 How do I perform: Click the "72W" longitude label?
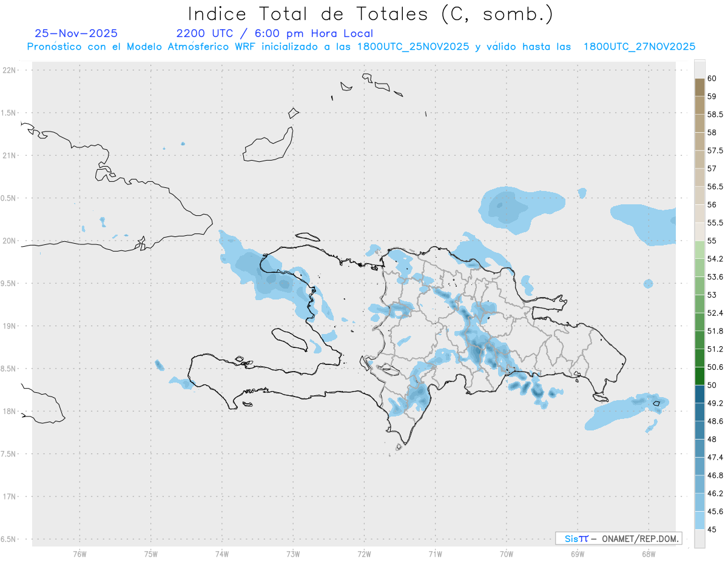click(x=364, y=554)
